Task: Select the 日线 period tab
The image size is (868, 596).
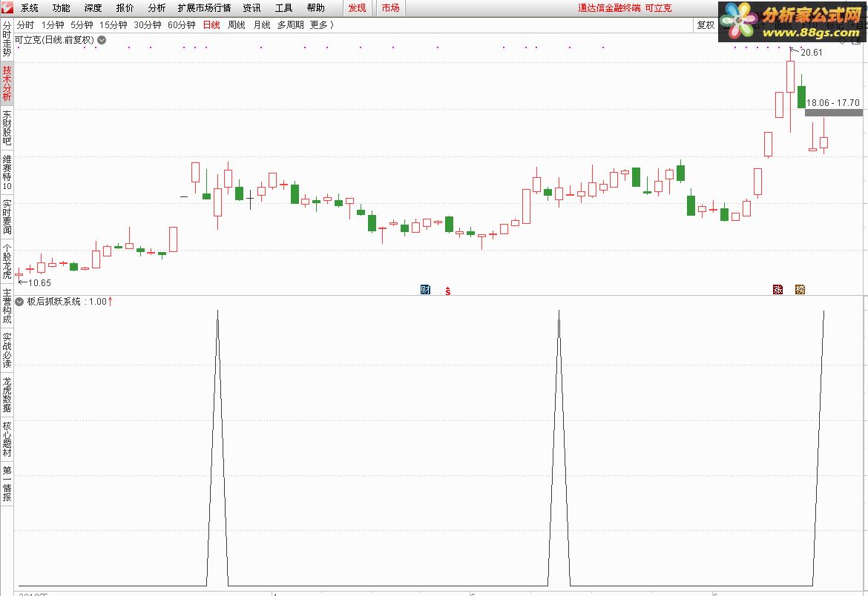Action: pyautogui.click(x=211, y=25)
